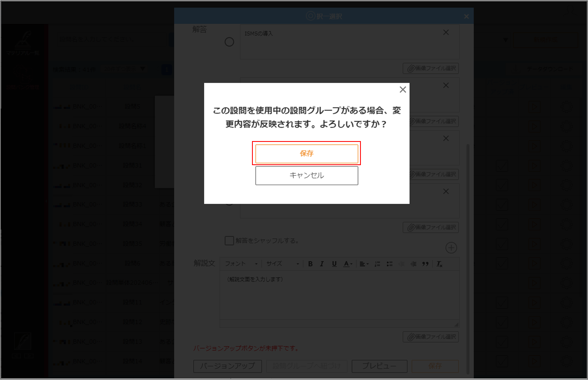Toggle the 解答をシャッフルする checkbox
The image size is (588, 380).
[x=229, y=241]
